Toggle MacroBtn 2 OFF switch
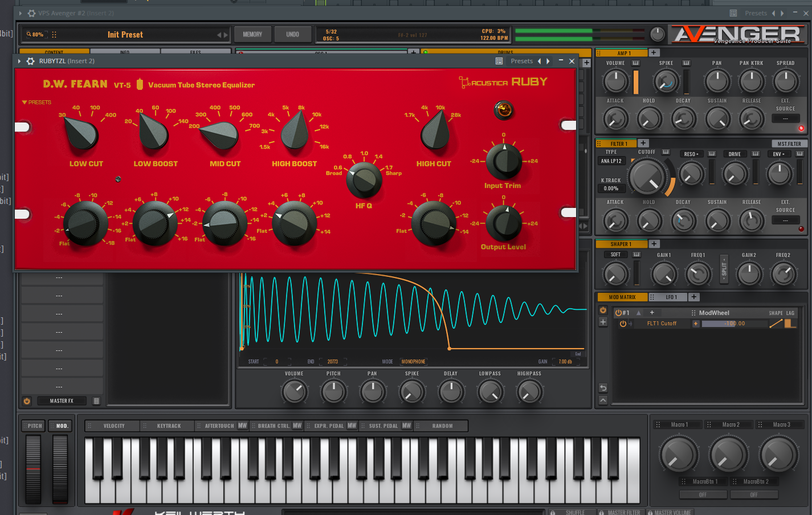 coord(754,494)
